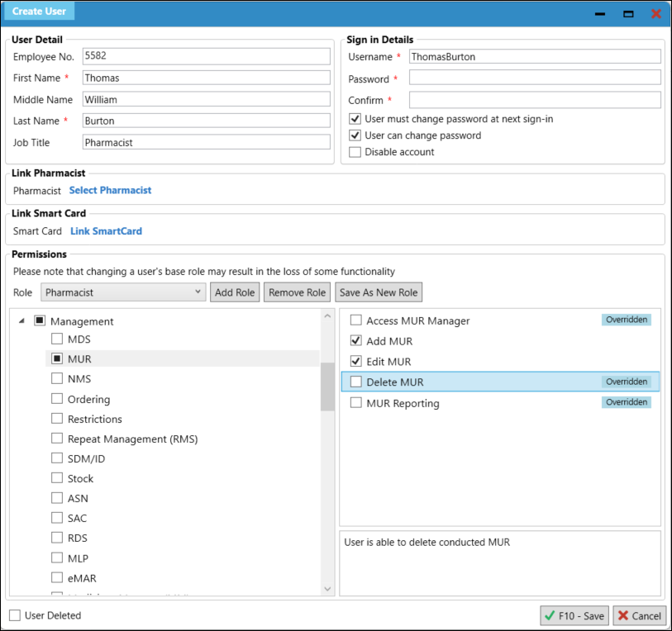The width and height of the screenshot is (672, 631).
Task: Maximize the Create User window
Action: click(x=628, y=14)
